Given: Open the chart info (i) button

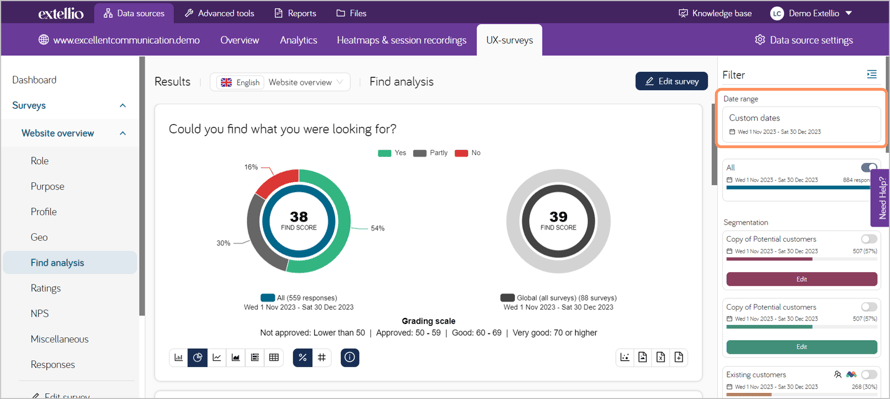Looking at the screenshot, I should click(x=350, y=358).
